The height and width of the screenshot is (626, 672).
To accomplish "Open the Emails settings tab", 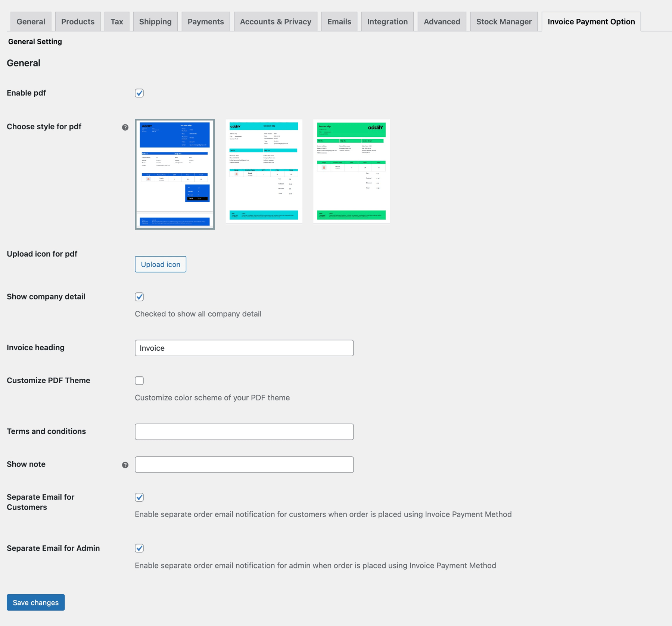I will (339, 21).
